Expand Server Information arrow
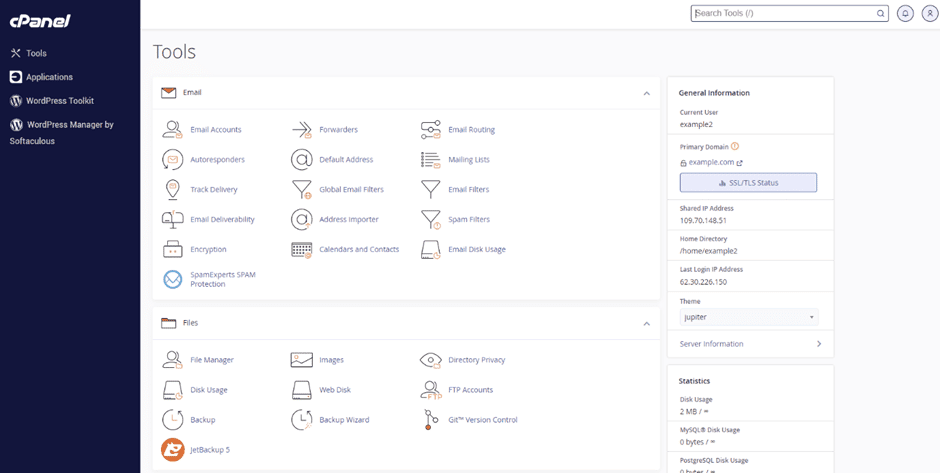 [819, 344]
